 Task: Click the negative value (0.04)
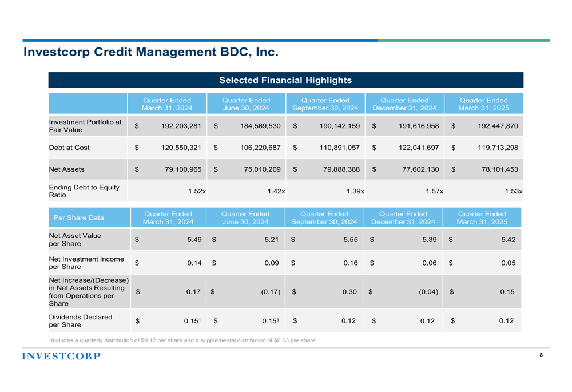(428, 292)
